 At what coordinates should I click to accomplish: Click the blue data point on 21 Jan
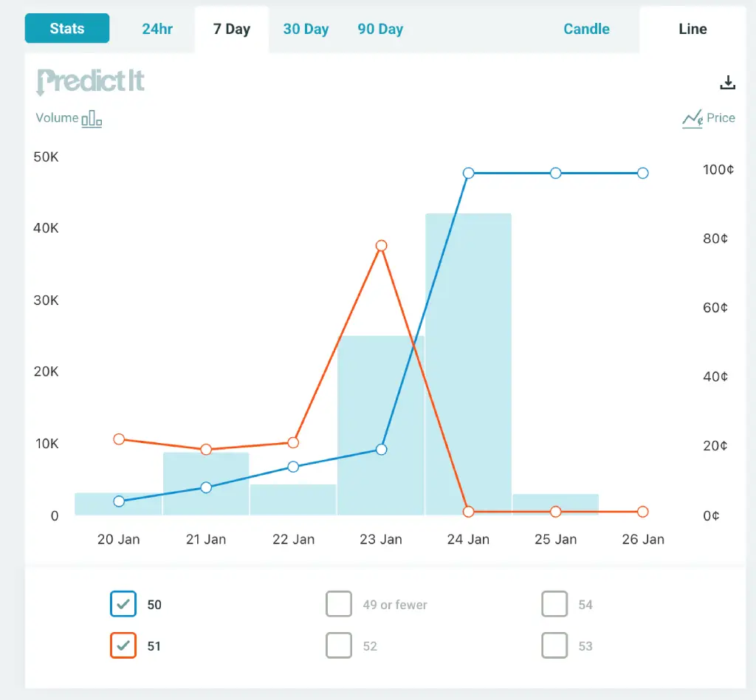206,487
